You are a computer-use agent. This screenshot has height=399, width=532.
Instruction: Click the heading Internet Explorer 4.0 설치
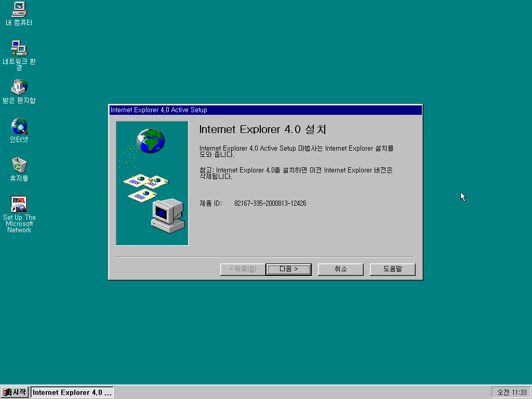(x=262, y=129)
